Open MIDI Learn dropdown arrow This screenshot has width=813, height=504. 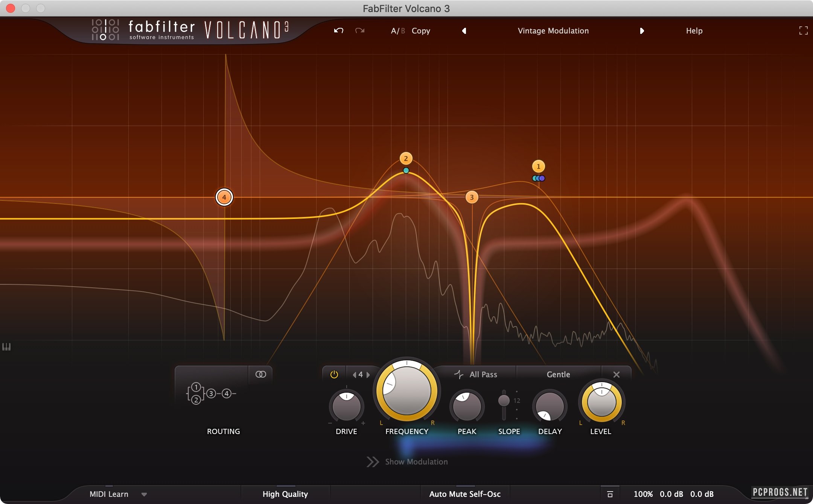pyautogui.click(x=144, y=495)
